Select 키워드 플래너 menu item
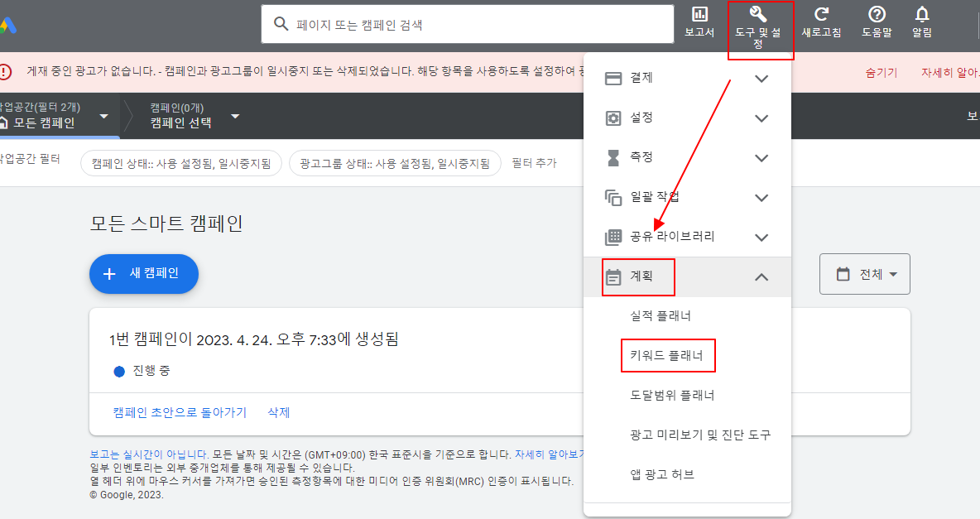Viewport: 980px width, 519px height. (667, 355)
